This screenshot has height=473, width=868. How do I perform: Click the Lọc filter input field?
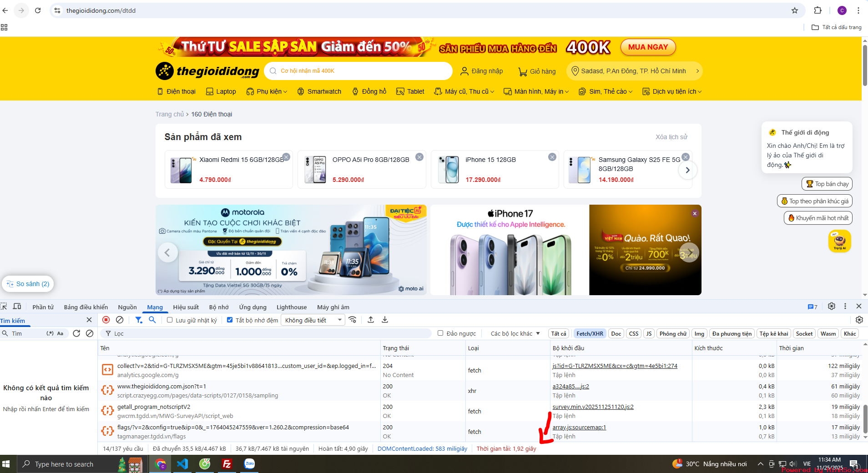click(268, 333)
